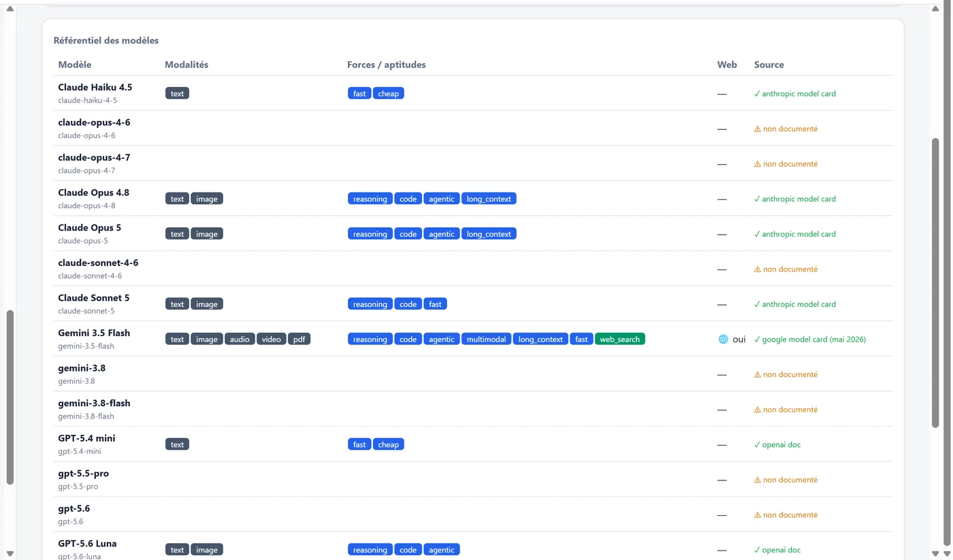Click the 'audio' modality tag
953x560 pixels.
pyautogui.click(x=240, y=339)
